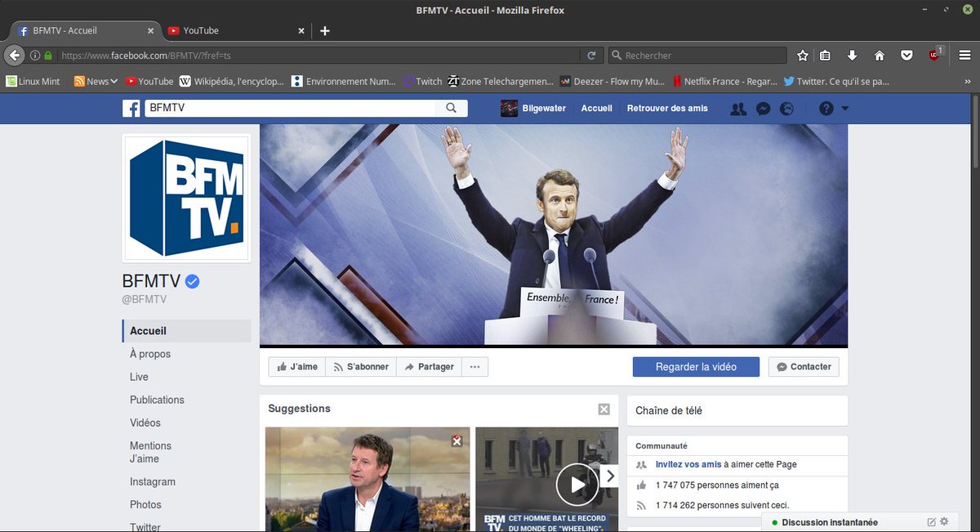The width and height of the screenshot is (980, 532).
Task: Click Regarder la vidéo button
Action: [x=696, y=367]
